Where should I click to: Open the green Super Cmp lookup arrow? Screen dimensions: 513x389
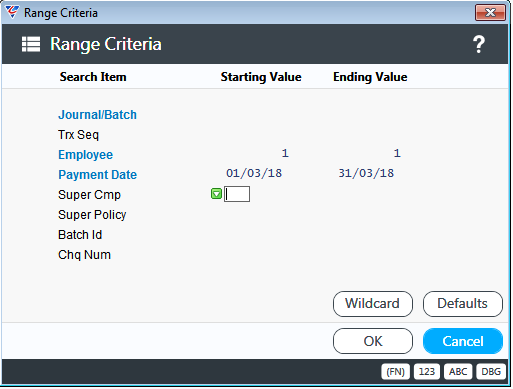pyautogui.click(x=216, y=194)
